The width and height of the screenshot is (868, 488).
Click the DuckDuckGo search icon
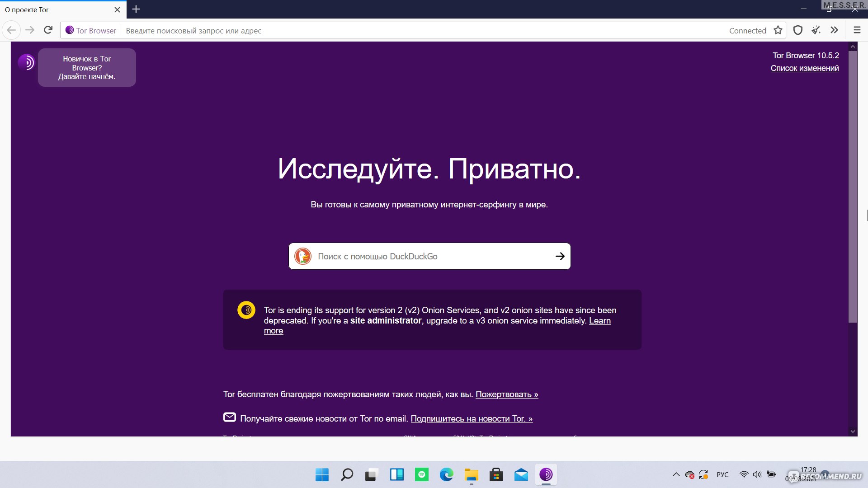pyautogui.click(x=304, y=256)
